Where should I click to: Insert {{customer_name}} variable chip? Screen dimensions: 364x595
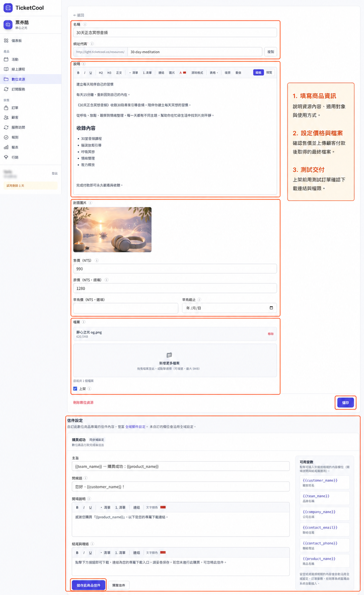324,482
